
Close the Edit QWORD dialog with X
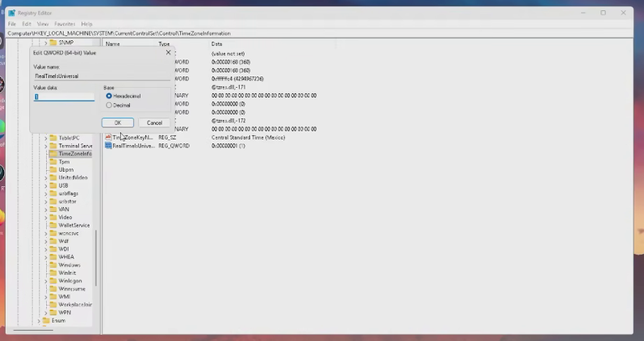pyautogui.click(x=168, y=53)
